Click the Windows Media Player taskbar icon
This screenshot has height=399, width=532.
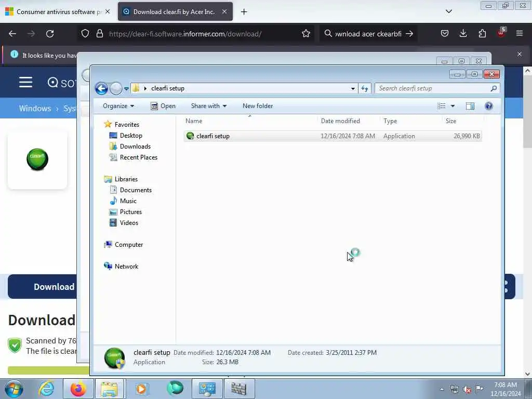coord(141,389)
